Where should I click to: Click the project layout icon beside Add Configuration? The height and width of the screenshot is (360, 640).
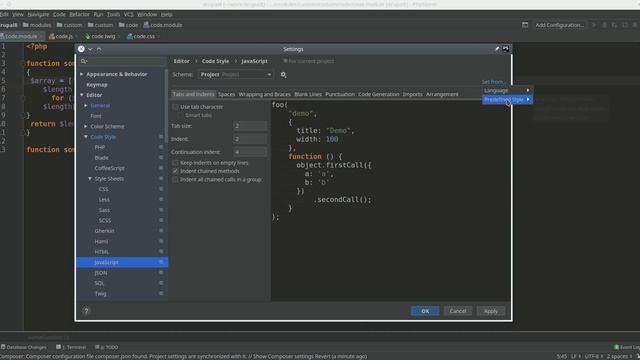pyautogui.click(x=525, y=25)
